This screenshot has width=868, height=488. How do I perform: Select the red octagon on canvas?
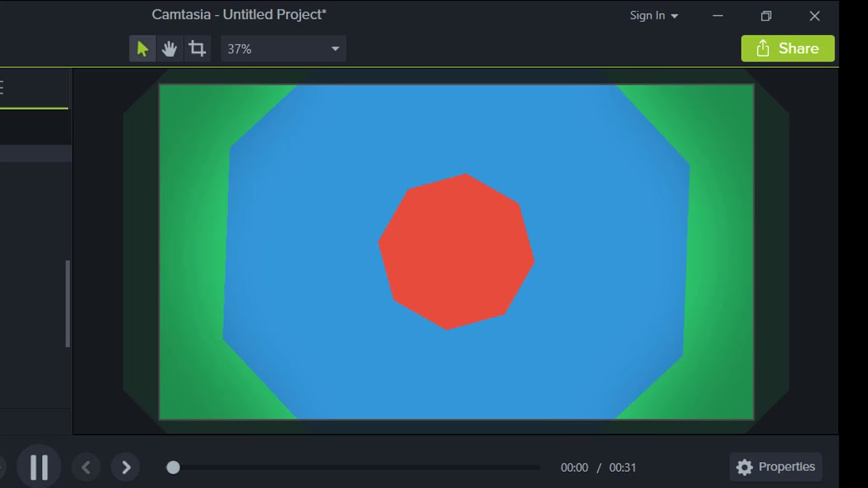[x=456, y=252]
